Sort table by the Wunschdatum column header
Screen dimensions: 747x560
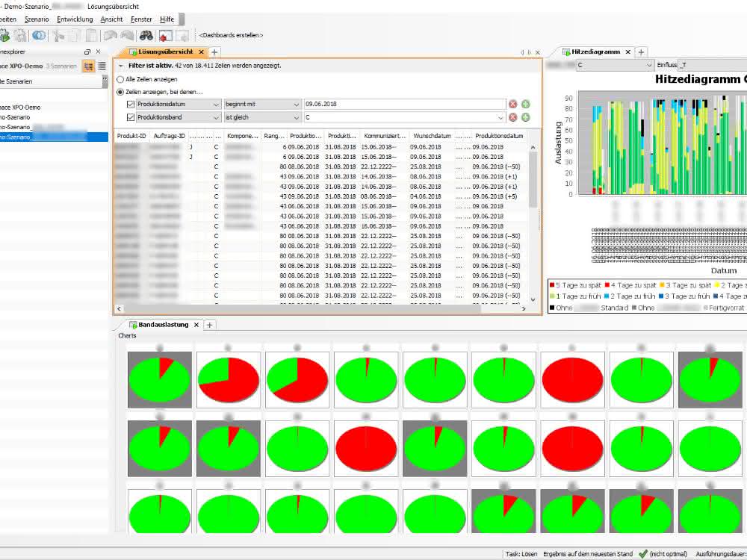coord(432,136)
